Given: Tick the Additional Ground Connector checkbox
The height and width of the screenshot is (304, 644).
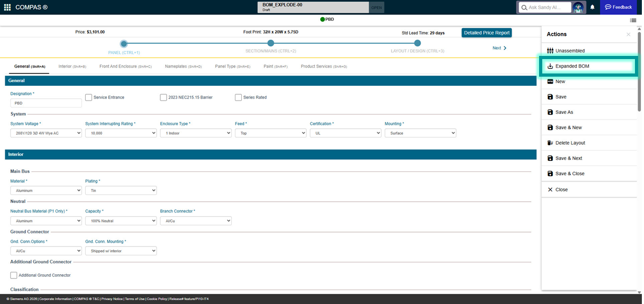Looking at the screenshot, I should tap(14, 275).
